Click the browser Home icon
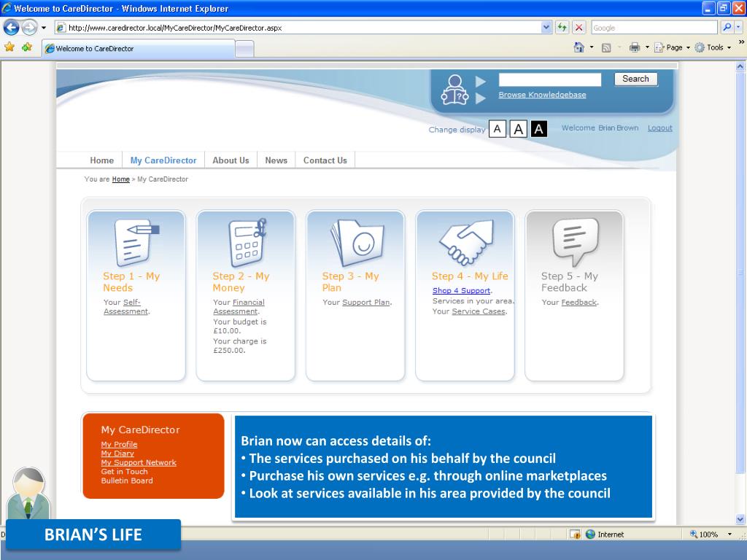 click(x=578, y=47)
